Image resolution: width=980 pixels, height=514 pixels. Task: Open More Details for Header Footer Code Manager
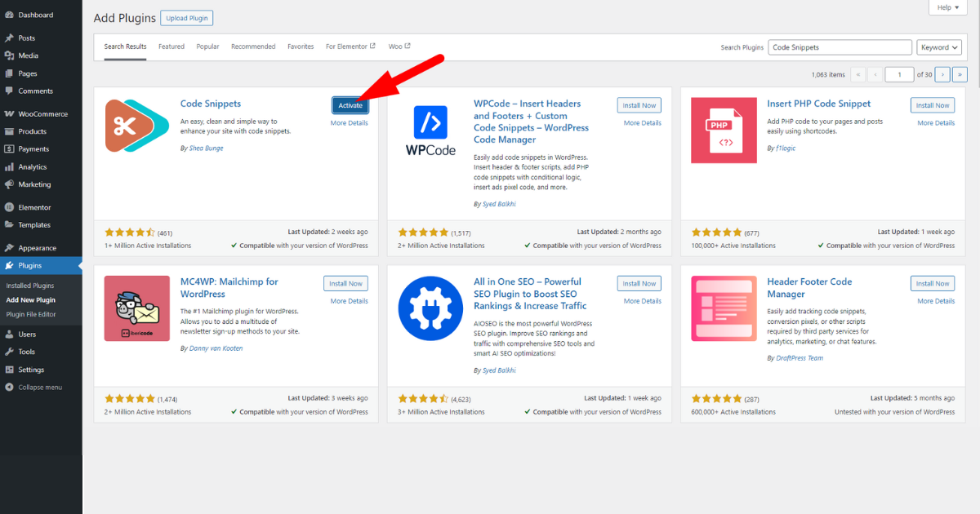pyautogui.click(x=936, y=301)
